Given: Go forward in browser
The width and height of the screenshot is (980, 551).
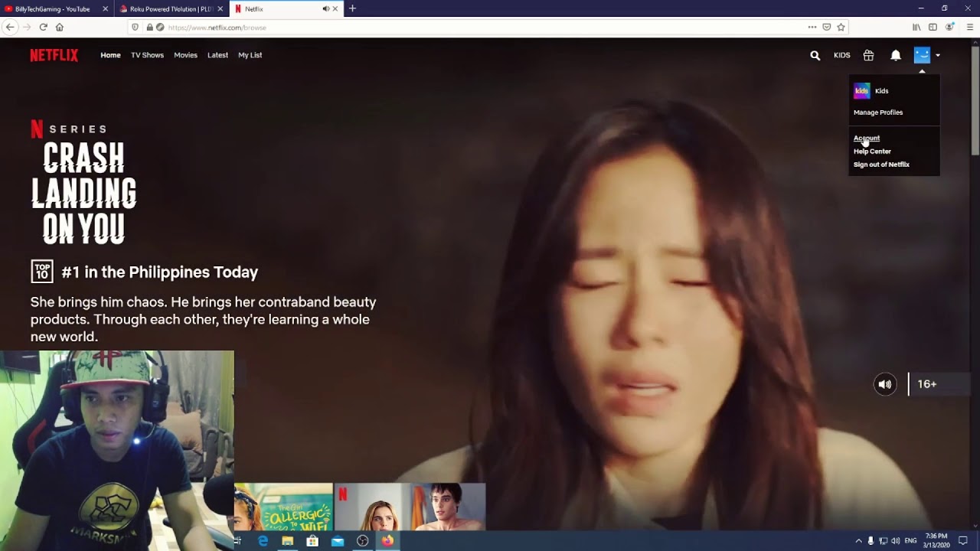Looking at the screenshot, I should [27, 27].
